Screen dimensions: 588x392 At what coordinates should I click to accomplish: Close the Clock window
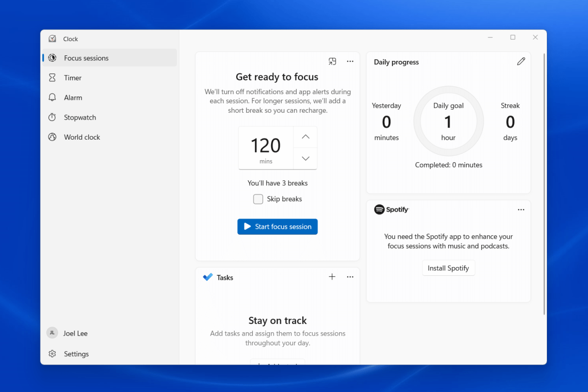click(x=535, y=37)
